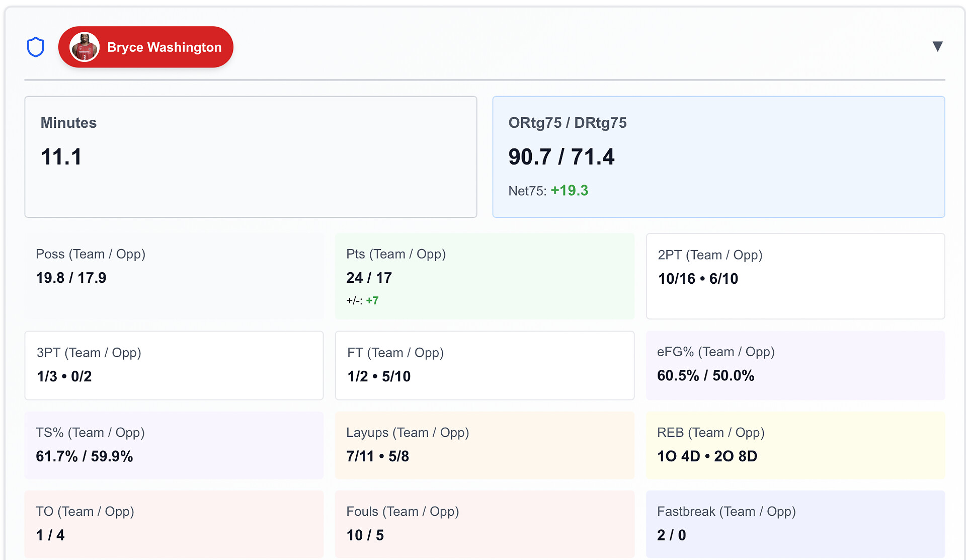The image size is (966, 560).
Task: Open the 2PT (Team / Opp) card
Action: coord(795,276)
